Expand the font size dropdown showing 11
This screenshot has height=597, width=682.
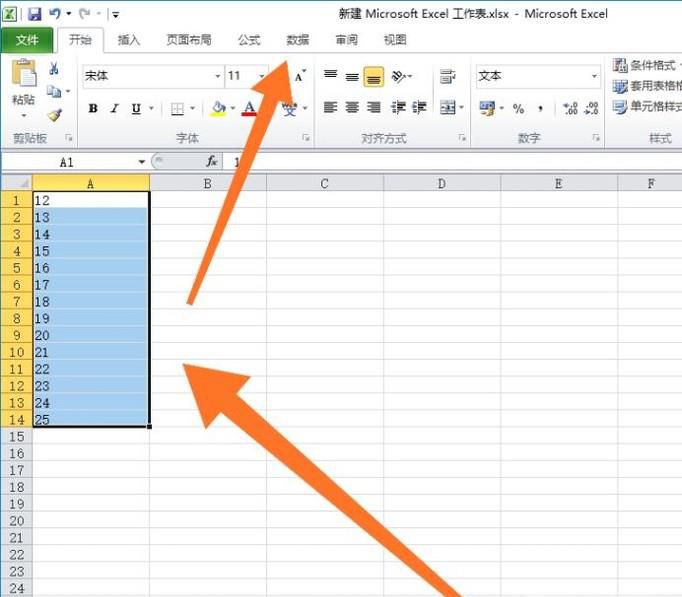click(x=262, y=76)
